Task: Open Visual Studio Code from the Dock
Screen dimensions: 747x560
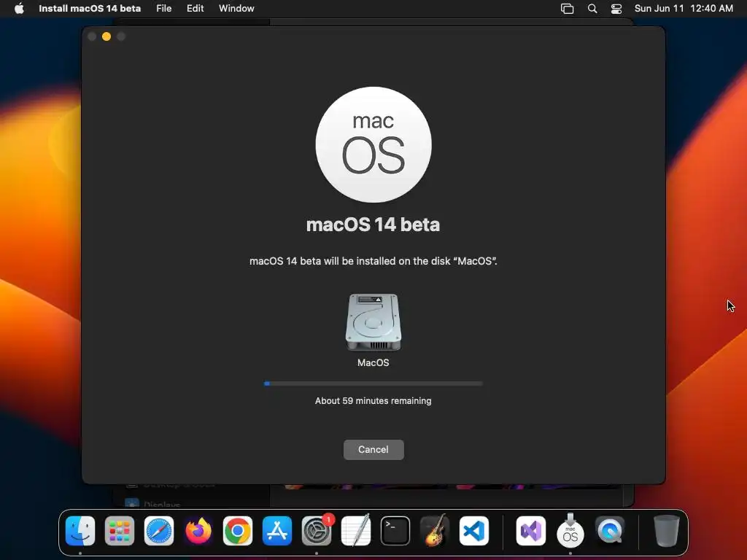Action: 474,531
